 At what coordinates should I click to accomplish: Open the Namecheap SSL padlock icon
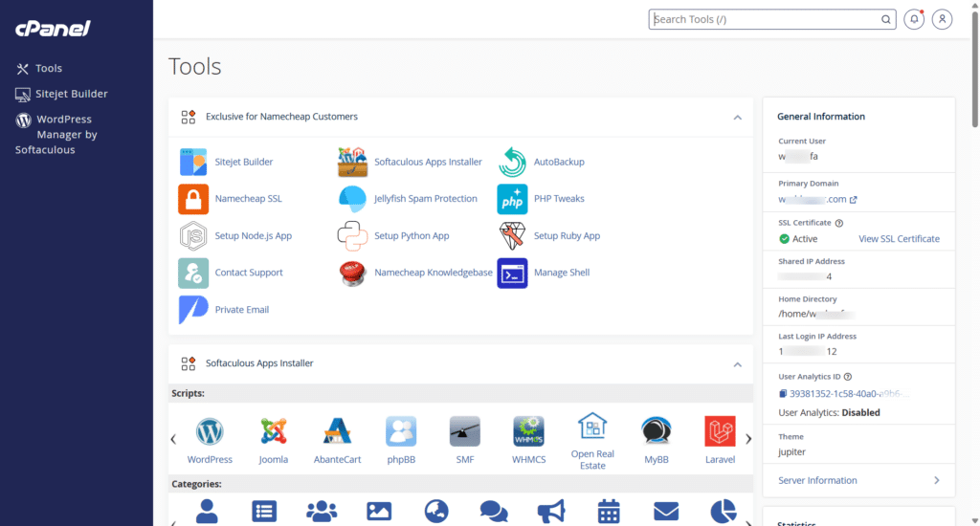pos(193,199)
